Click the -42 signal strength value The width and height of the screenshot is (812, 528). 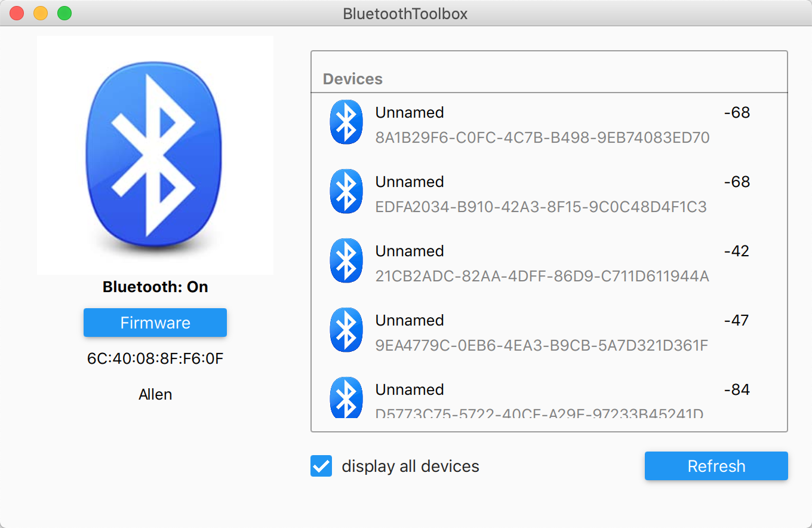(x=737, y=251)
